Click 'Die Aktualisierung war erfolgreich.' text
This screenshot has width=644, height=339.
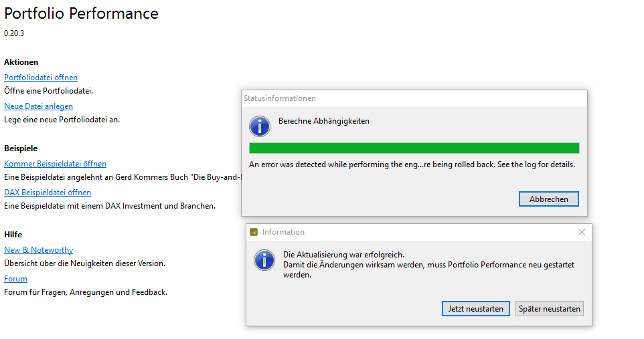coord(344,255)
